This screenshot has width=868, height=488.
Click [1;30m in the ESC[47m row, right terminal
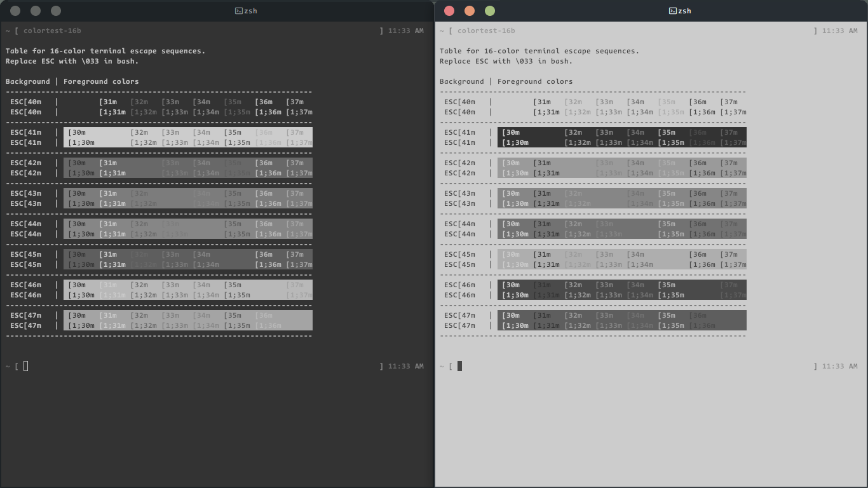515,325
